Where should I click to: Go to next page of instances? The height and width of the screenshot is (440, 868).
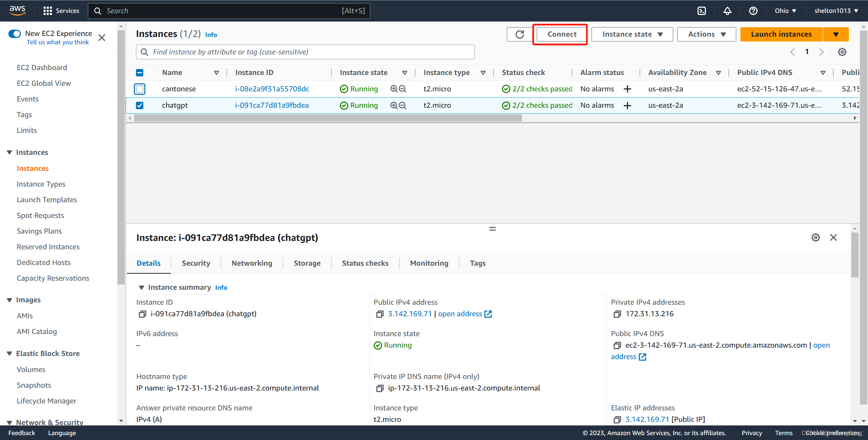click(x=821, y=52)
